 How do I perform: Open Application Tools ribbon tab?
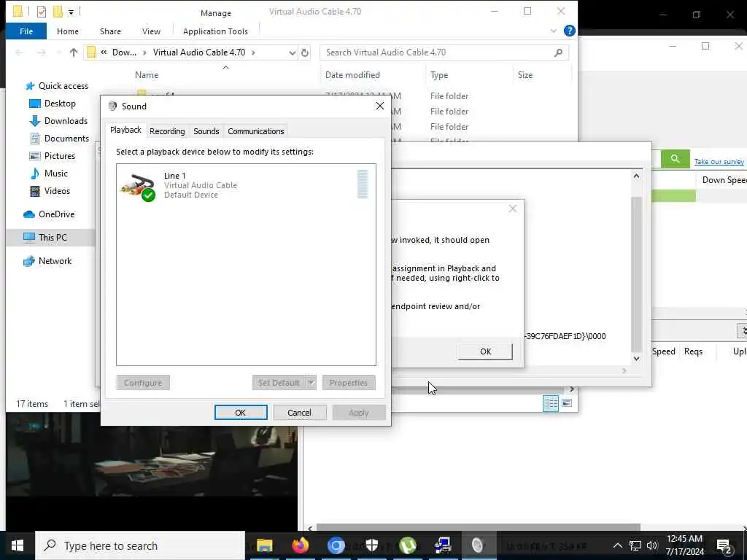click(x=215, y=31)
